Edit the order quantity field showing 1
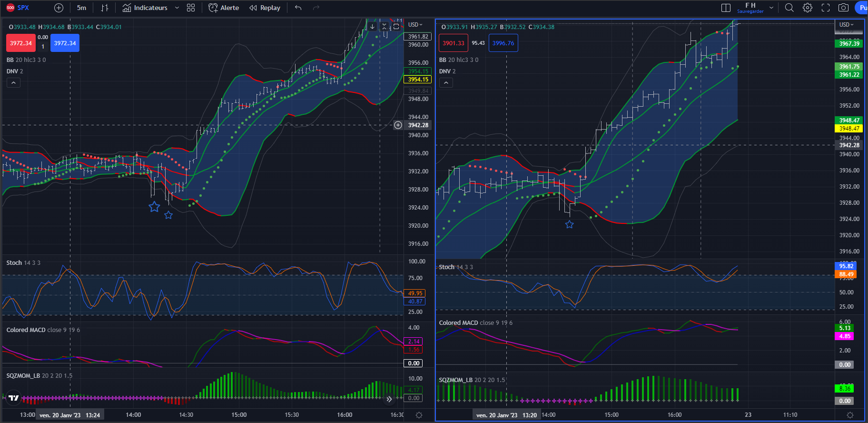Image resolution: width=868 pixels, height=423 pixels. pos(43,47)
